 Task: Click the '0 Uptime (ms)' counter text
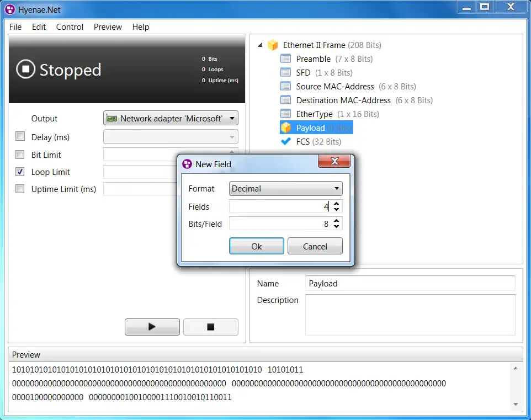click(220, 80)
